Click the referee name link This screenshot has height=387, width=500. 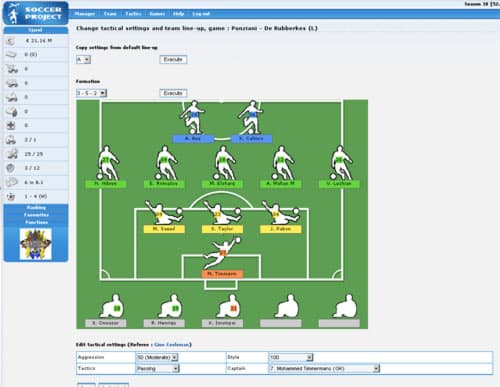(x=172, y=344)
